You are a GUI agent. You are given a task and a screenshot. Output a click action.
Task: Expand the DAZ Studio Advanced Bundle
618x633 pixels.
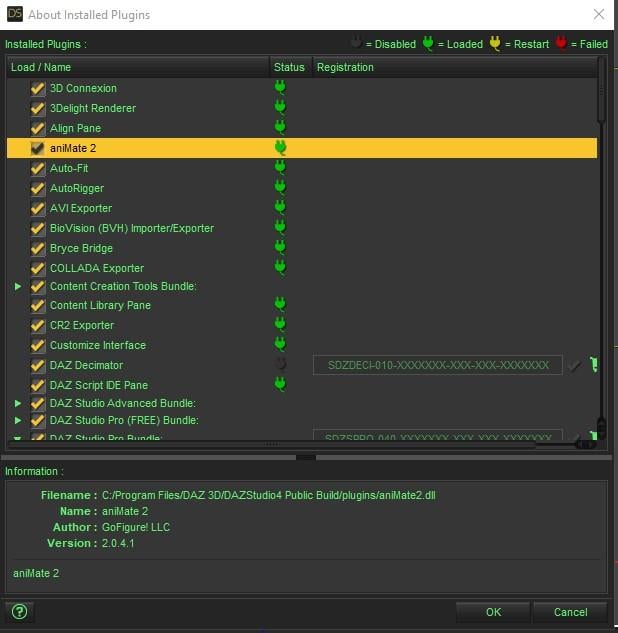pos(18,403)
